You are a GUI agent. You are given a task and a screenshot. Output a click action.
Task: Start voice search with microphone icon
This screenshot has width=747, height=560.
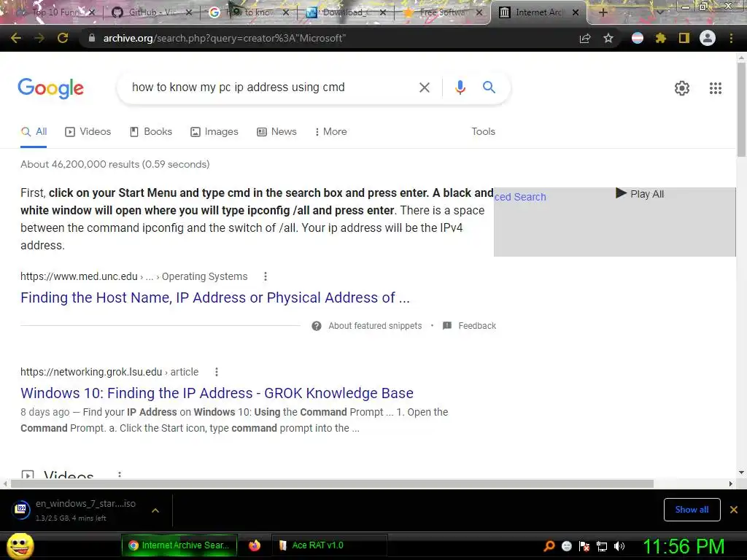point(460,87)
